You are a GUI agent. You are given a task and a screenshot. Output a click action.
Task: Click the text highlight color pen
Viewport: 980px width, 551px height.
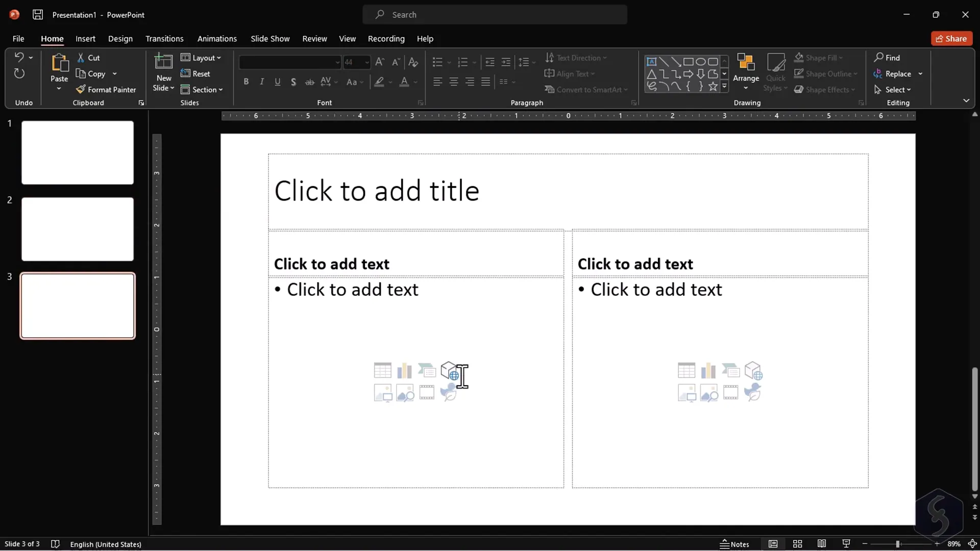click(x=379, y=82)
